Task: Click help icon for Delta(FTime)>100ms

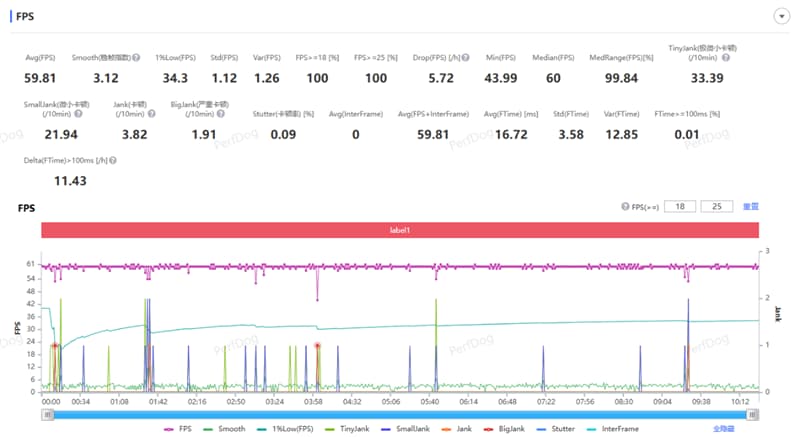Action: [113, 160]
